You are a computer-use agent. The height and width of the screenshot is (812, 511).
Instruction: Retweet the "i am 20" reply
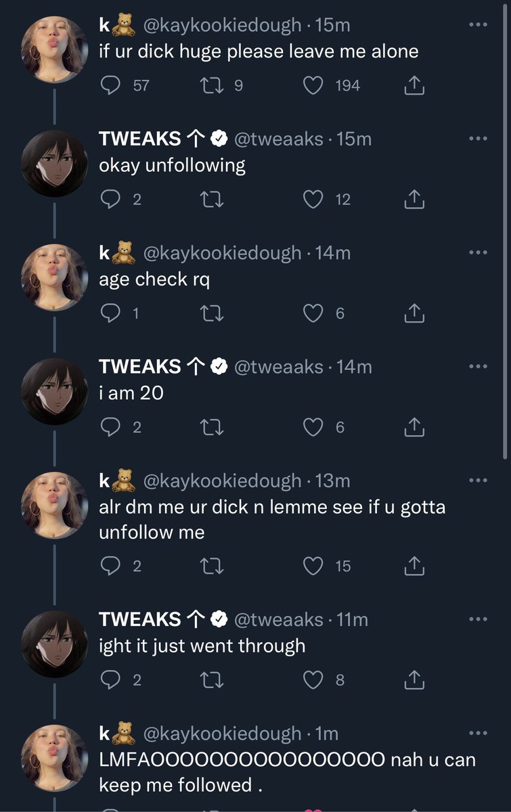click(212, 427)
